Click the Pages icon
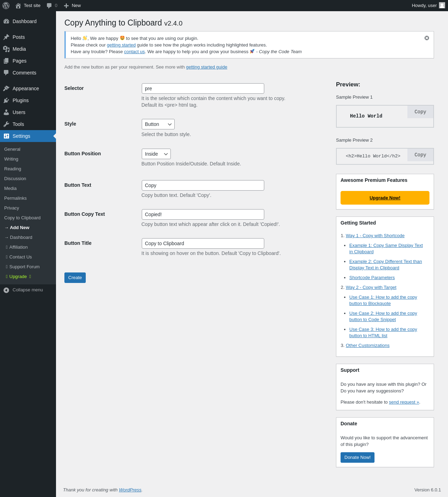 pyautogui.click(x=6, y=61)
